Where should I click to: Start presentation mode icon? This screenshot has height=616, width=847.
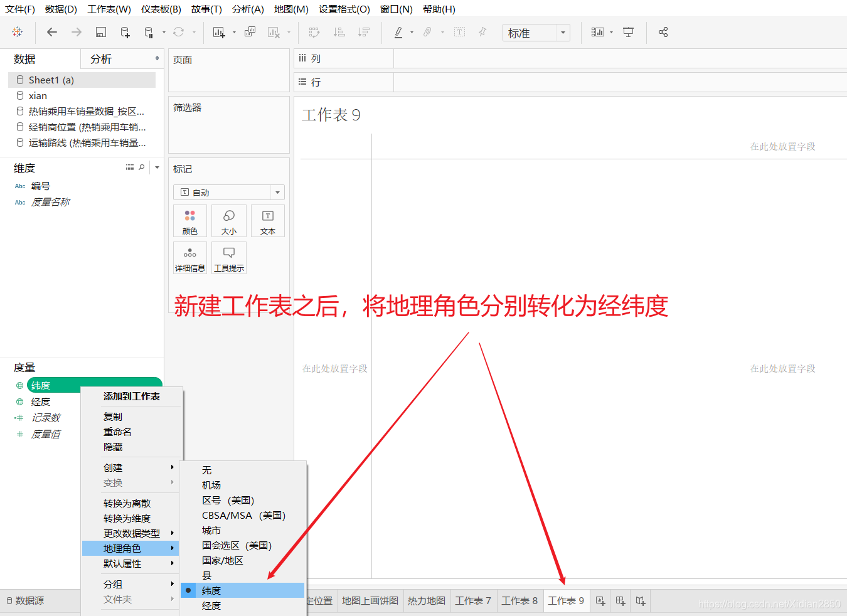pos(628,32)
